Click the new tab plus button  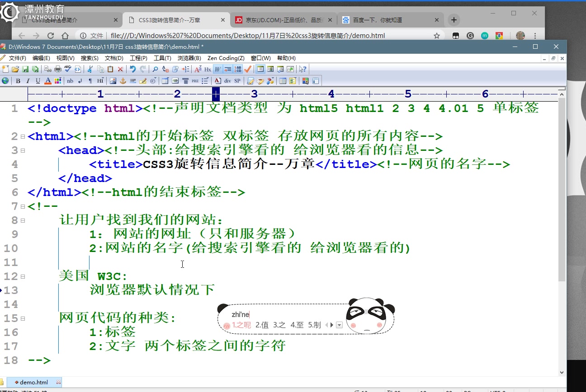tap(453, 20)
